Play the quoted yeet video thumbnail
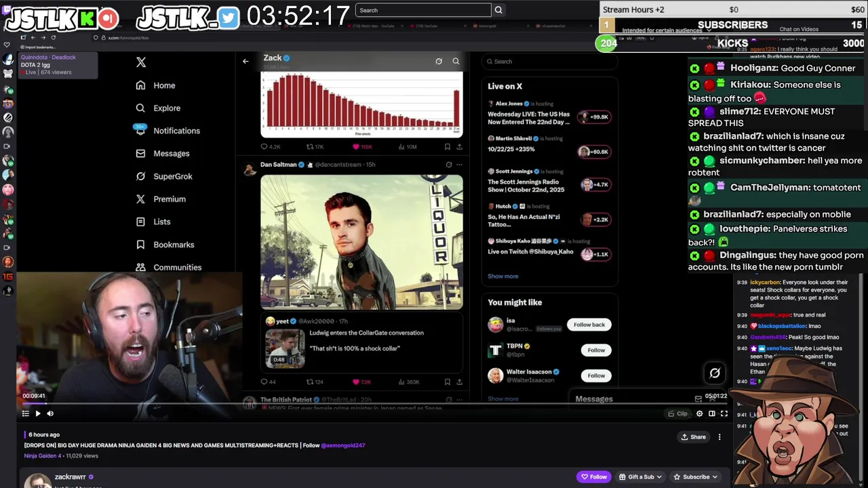 coord(285,348)
